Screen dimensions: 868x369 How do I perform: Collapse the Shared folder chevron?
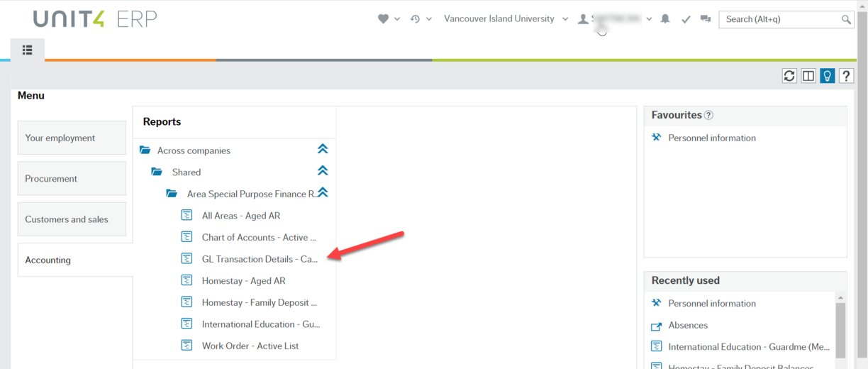pos(323,171)
